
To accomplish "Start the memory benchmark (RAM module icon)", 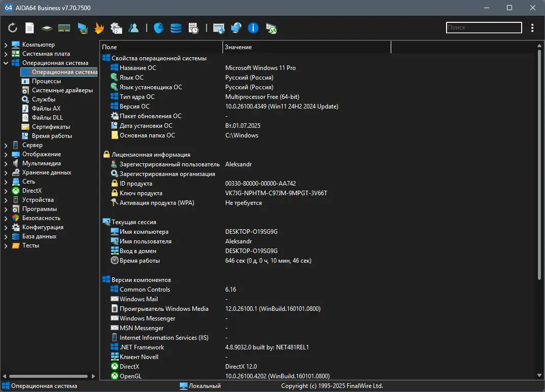I will (x=64, y=28).
